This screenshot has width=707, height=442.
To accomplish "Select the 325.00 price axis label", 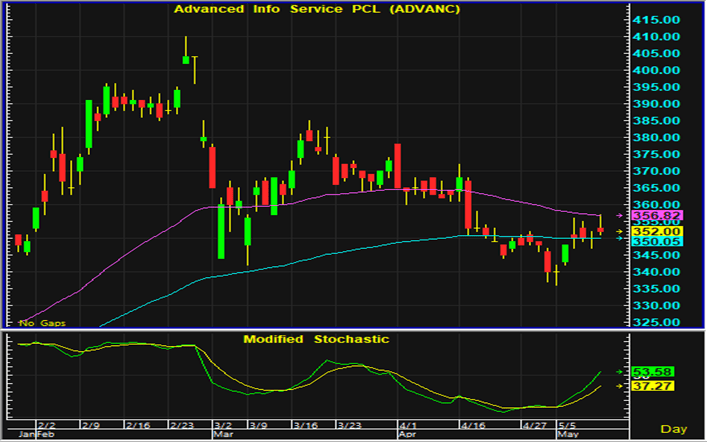I will [656, 322].
